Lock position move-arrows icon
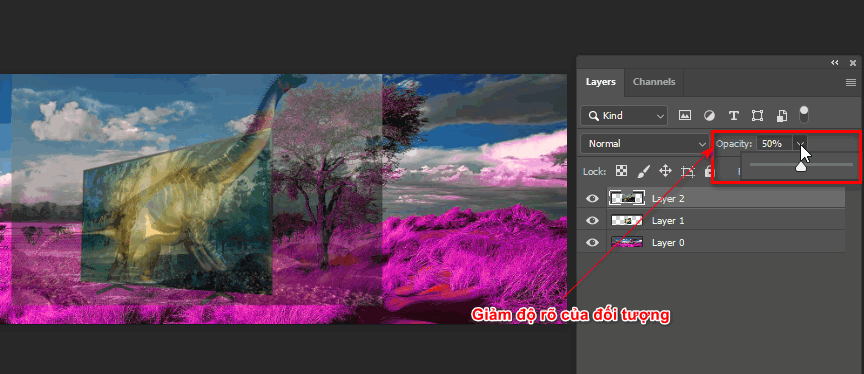Screen dimensions: 864x374 coord(665,171)
